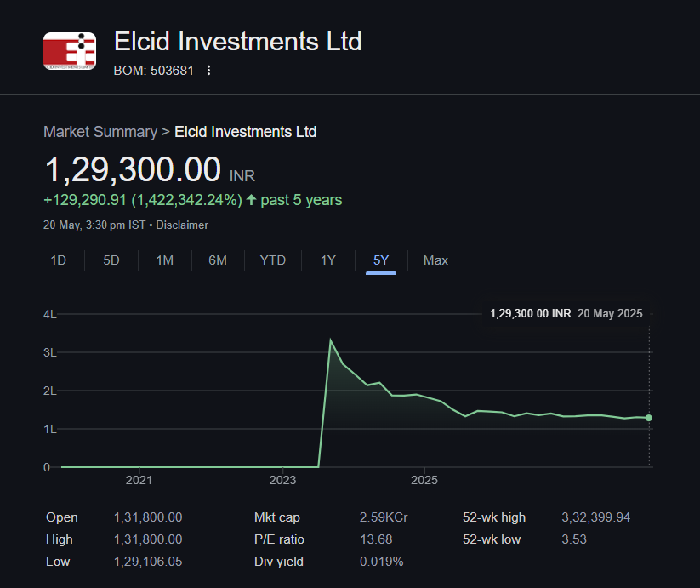The height and width of the screenshot is (588, 700).
Task: Click the 2021 x-axis label
Action: pos(139,481)
